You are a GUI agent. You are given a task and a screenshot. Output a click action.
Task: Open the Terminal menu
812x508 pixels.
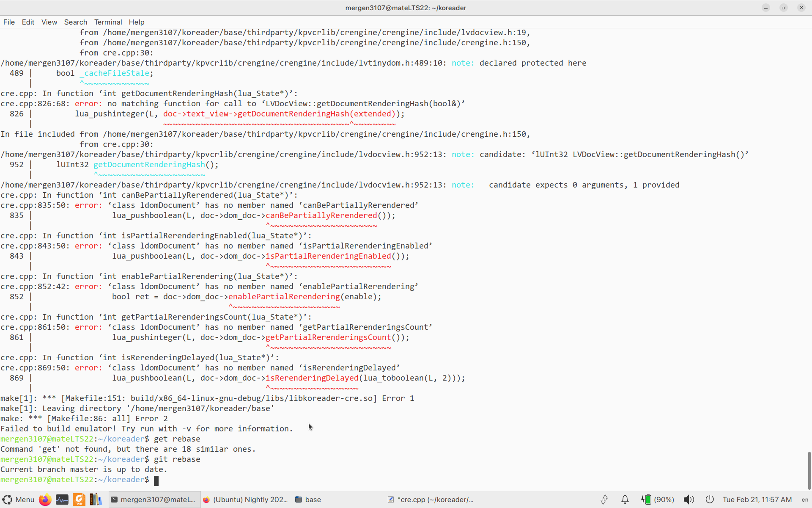(x=108, y=22)
